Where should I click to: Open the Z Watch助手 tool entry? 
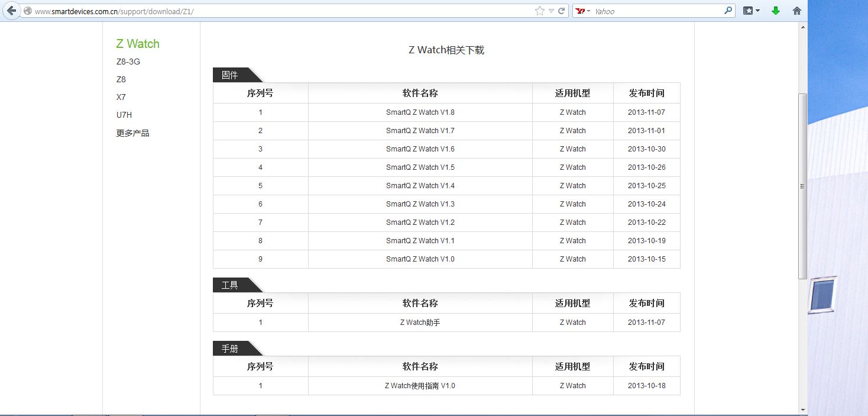coord(420,323)
